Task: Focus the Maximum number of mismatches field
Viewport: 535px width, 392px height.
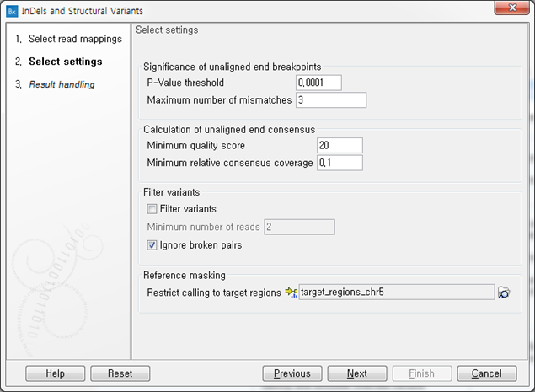Action: (331, 100)
